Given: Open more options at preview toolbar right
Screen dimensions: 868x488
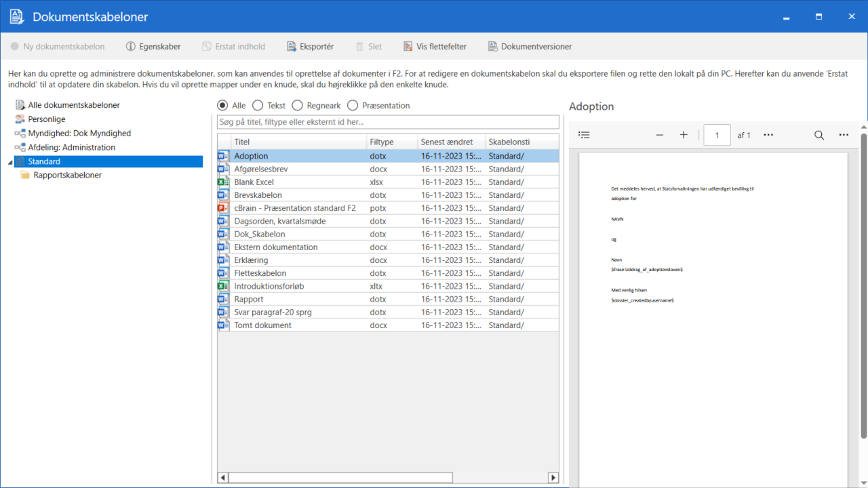Looking at the screenshot, I should 844,135.
